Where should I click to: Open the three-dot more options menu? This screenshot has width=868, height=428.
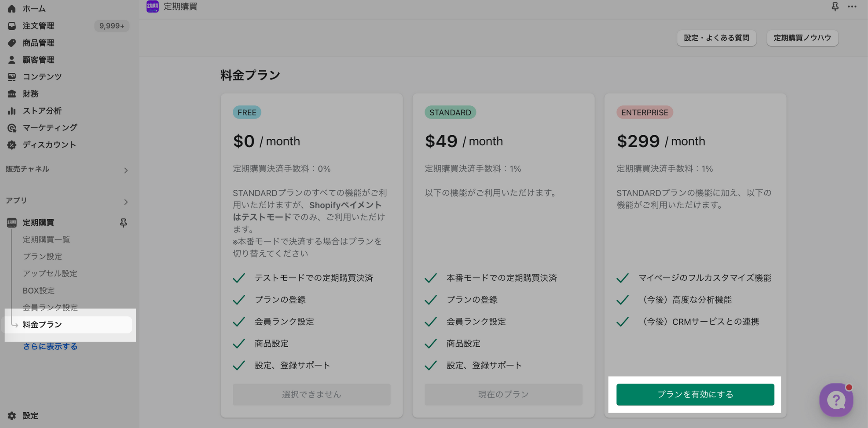[x=852, y=6]
